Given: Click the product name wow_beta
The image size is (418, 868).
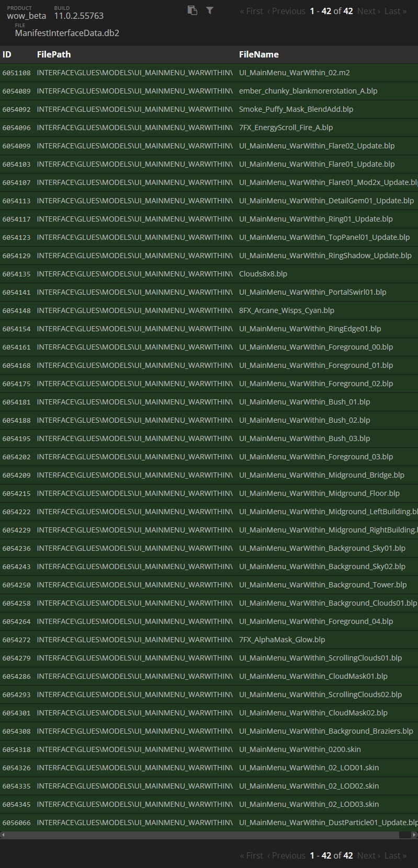Looking at the screenshot, I should [x=27, y=16].
